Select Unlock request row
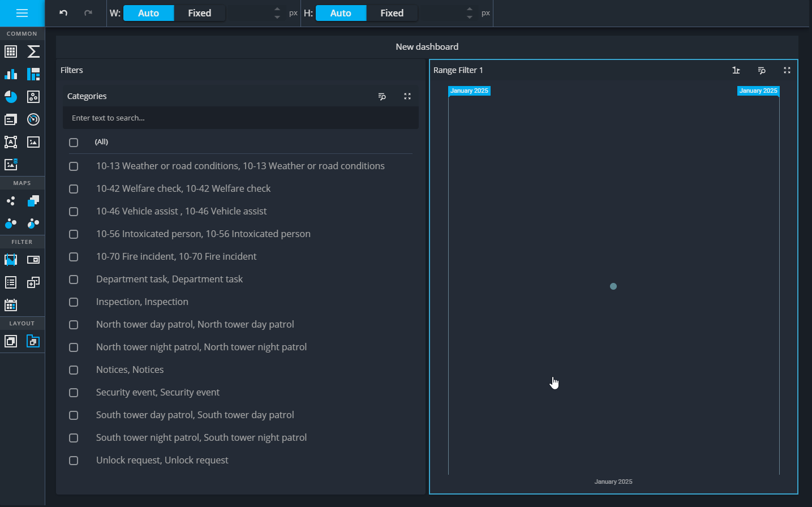The height and width of the screenshot is (507, 812). (x=240, y=460)
